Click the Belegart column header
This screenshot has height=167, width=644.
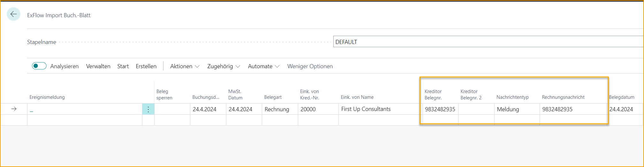click(273, 97)
